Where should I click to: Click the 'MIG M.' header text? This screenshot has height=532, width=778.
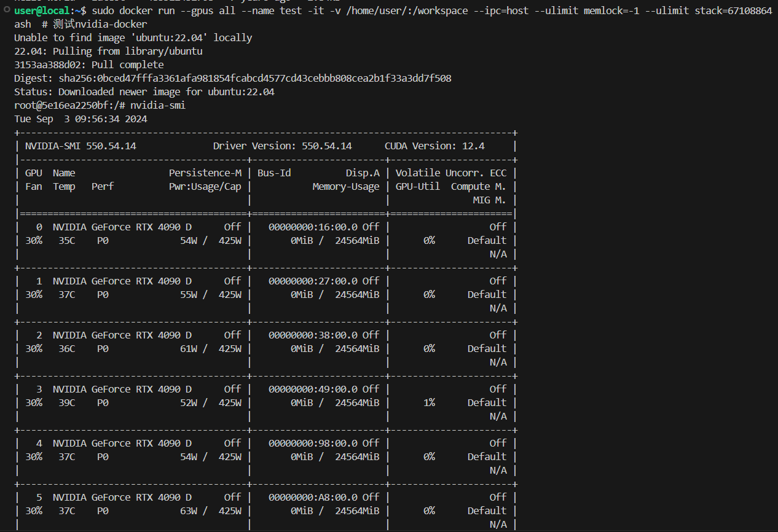pyautogui.click(x=490, y=200)
